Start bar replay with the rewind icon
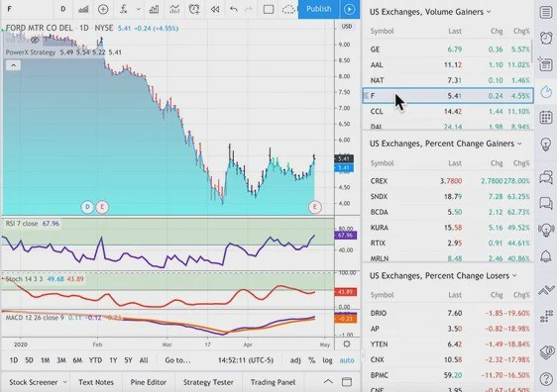This screenshot has height=392, width=557. (215, 9)
